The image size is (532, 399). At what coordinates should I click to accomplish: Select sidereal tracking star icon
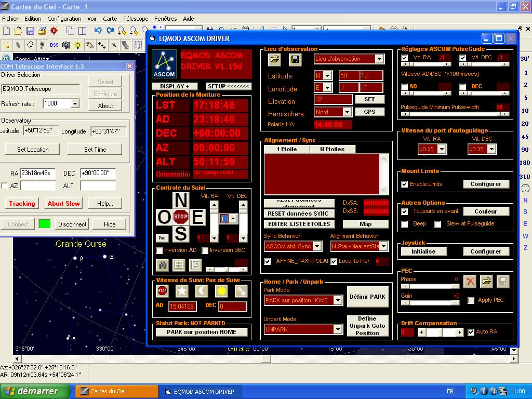[182, 291]
